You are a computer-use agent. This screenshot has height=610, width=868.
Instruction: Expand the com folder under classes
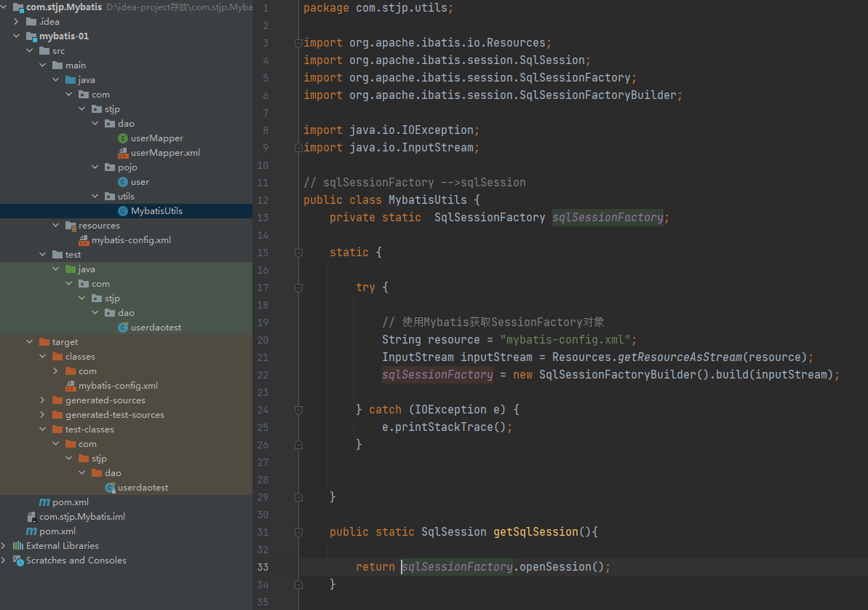point(55,371)
